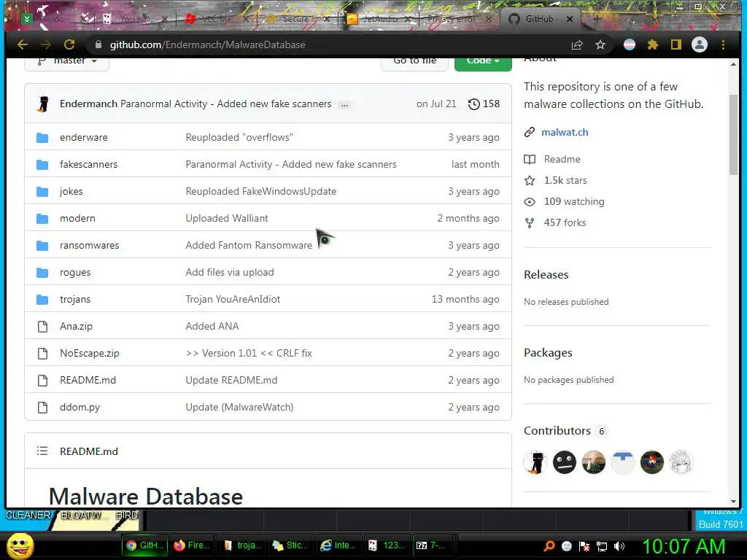Screen dimensions: 747x560
Task: Reload the GitHub page
Action: [69, 44]
